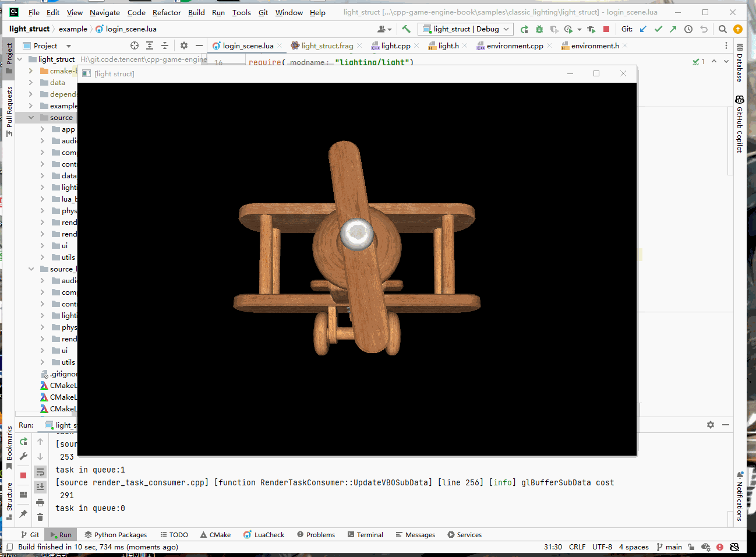
Task: Open editor tabs overflow menu
Action: 726,45
